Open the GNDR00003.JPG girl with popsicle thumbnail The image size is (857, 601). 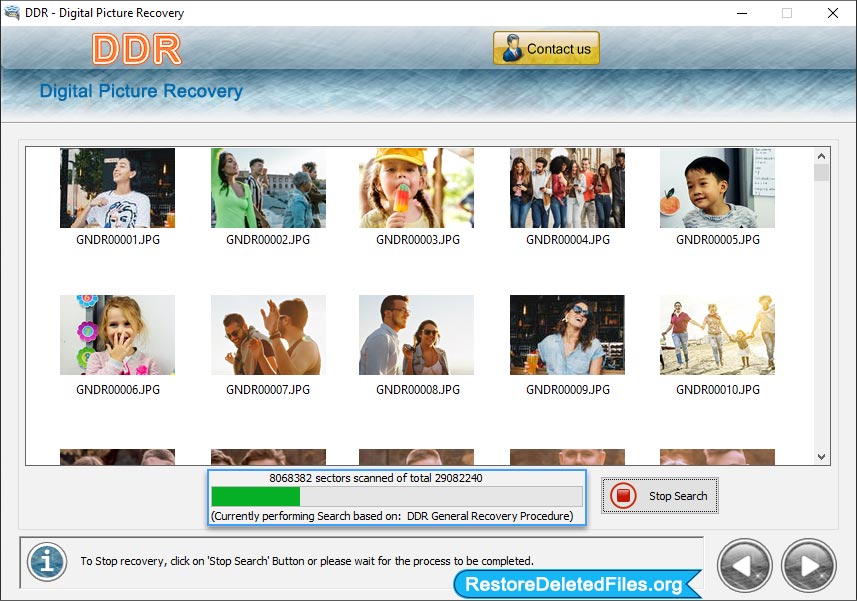pos(416,188)
